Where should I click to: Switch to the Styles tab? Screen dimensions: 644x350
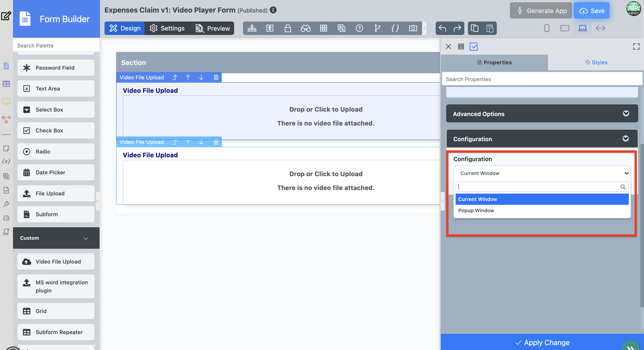tap(596, 62)
